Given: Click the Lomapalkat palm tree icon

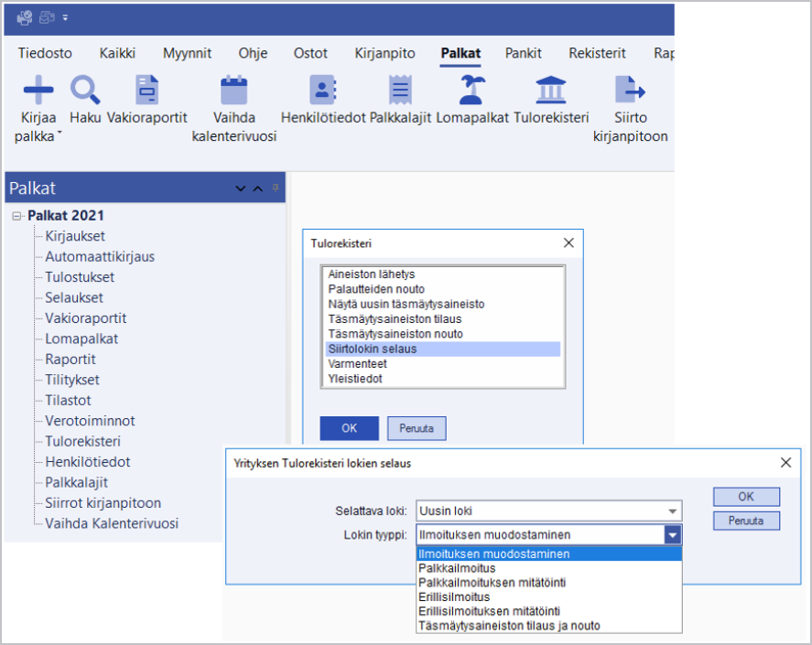Looking at the screenshot, I should [x=472, y=90].
